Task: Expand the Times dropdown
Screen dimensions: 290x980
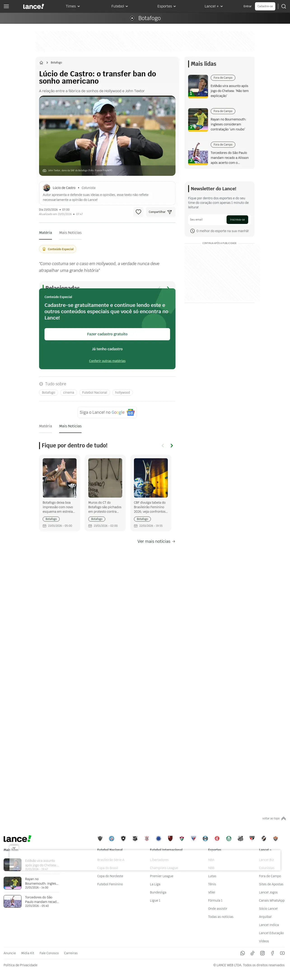Action: tap(72, 6)
